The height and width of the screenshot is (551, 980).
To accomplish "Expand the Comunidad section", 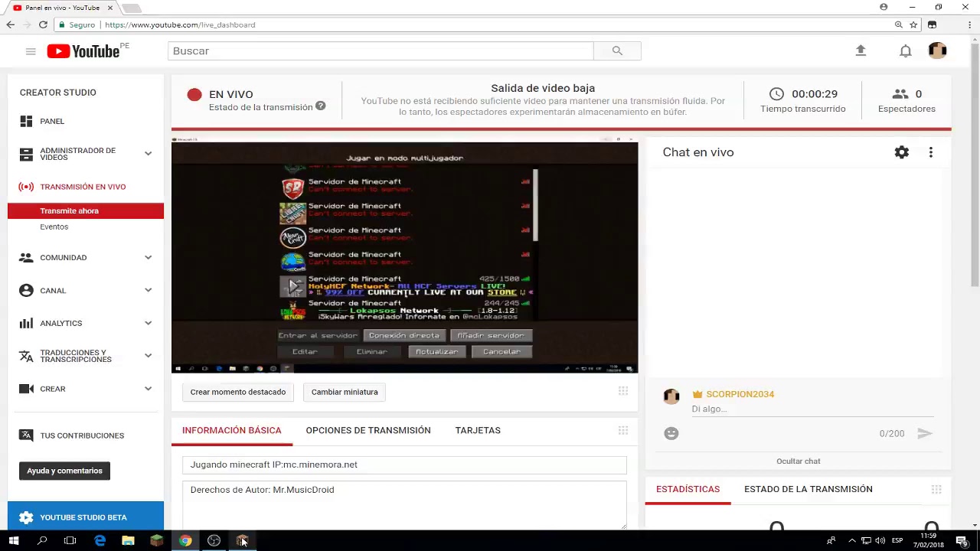I will [148, 258].
